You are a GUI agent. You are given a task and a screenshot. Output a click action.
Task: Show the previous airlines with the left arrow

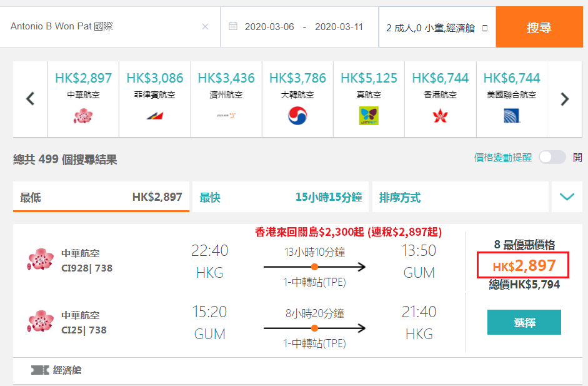tap(31, 99)
